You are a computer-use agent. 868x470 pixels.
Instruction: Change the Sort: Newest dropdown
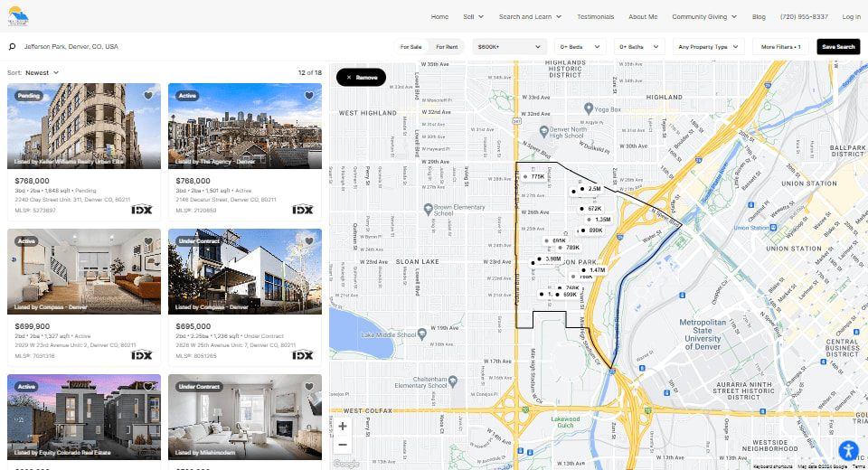pos(33,72)
